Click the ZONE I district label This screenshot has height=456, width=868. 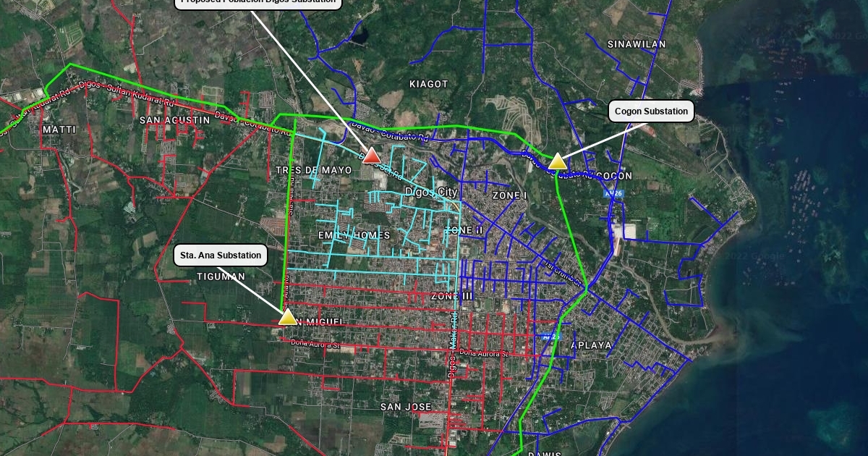click(x=509, y=195)
